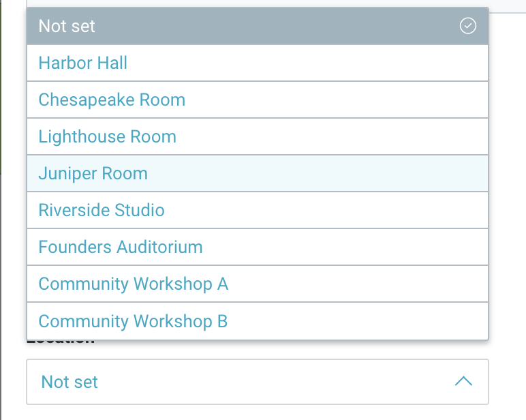The height and width of the screenshot is (420, 526).
Task: Select the highlighted Juniper Room entry
Action: 258,173
